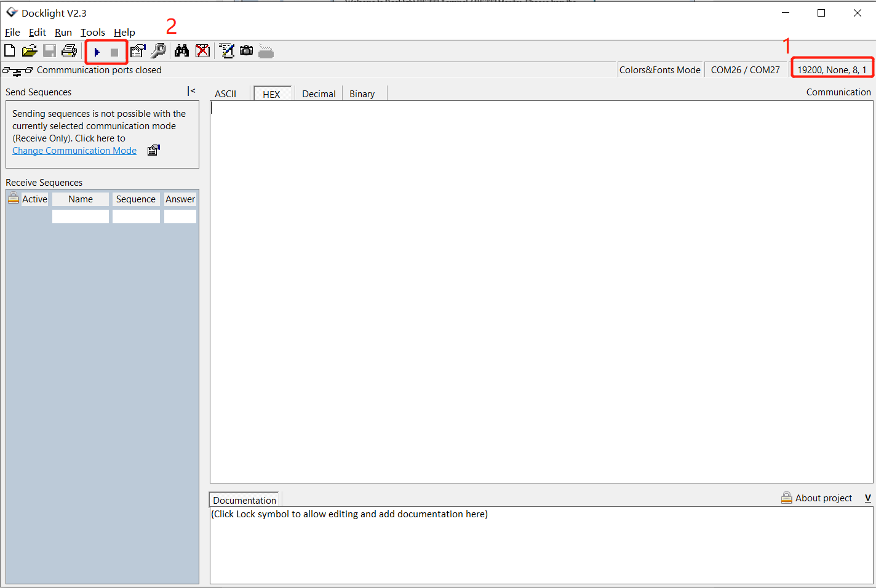Collapse the Send Sequences panel arrow
The height and width of the screenshot is (588, 876).
click(x=191, y=91)
